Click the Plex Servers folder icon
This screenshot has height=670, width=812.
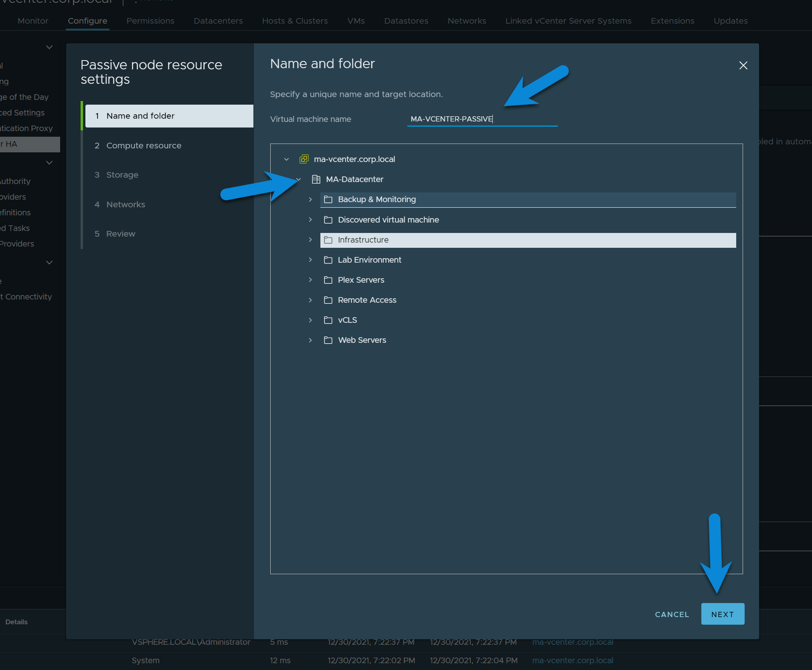(328, 280)
